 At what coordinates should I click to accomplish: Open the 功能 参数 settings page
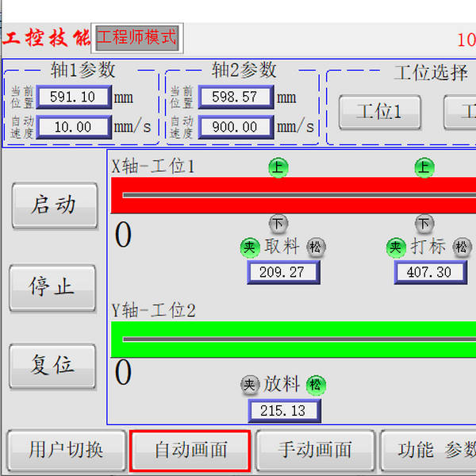(428, 450)
